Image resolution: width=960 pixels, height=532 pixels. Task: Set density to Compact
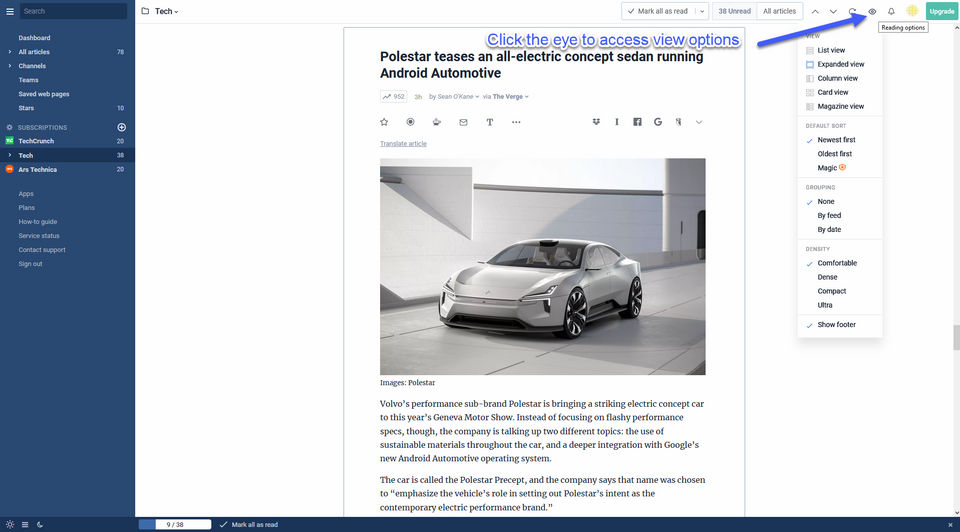831,291
